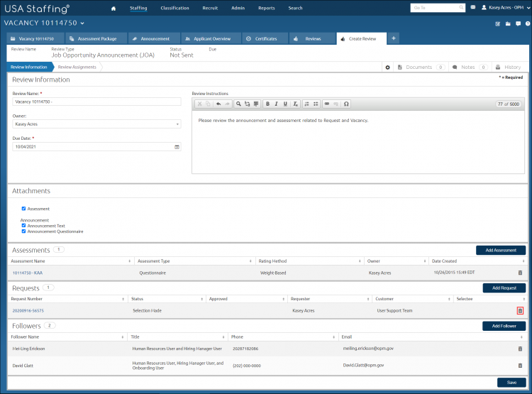The image size is (532, 394).
Task: Toggle italic formatting in Review Instructions
Action: [x=277, y=104]
